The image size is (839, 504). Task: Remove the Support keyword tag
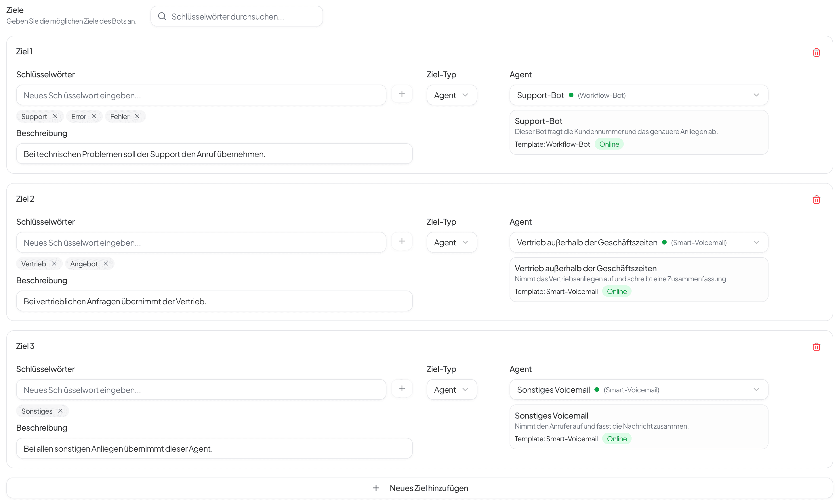tap(55, 117)
